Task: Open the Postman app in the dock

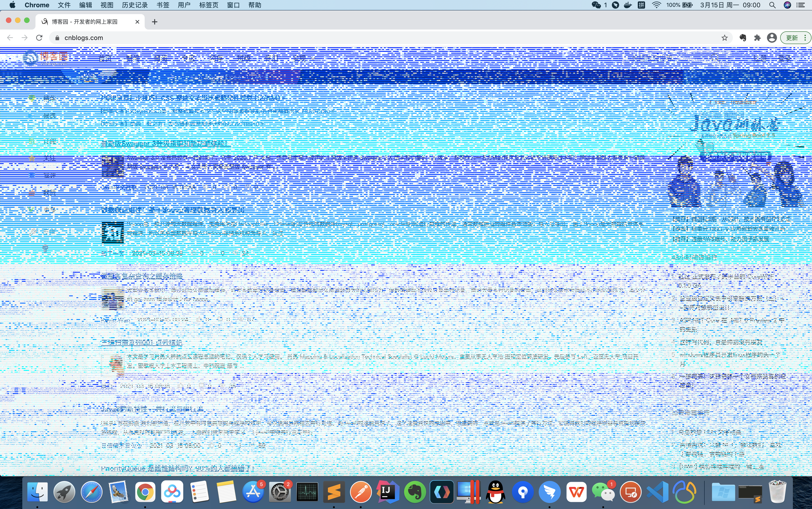Action: tap(361, 492)
